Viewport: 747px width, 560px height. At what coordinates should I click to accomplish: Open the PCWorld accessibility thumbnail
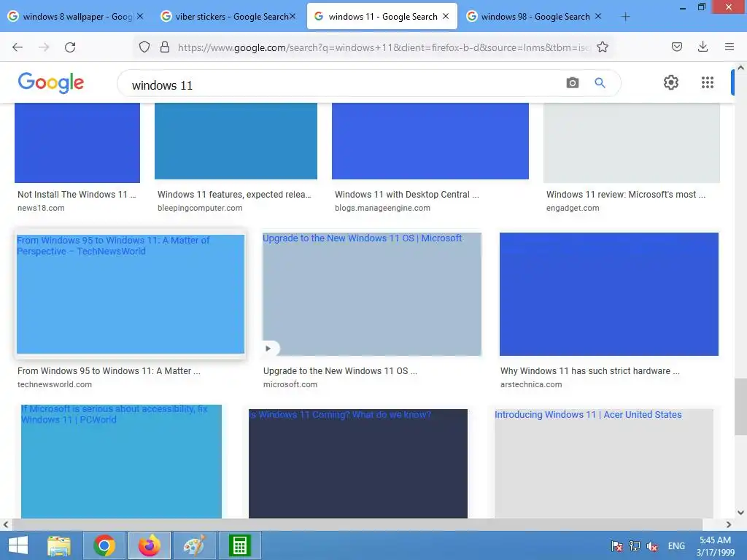click(121, 462)
